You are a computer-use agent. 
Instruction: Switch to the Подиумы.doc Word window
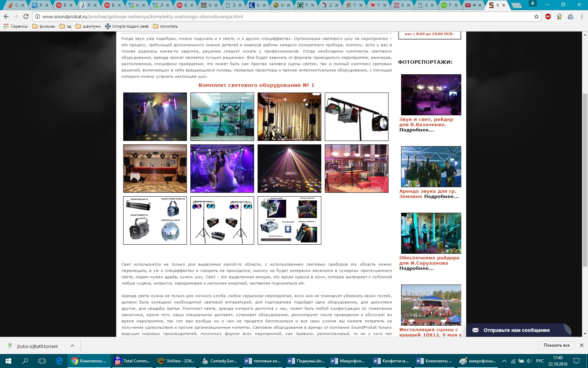(306, 361)
